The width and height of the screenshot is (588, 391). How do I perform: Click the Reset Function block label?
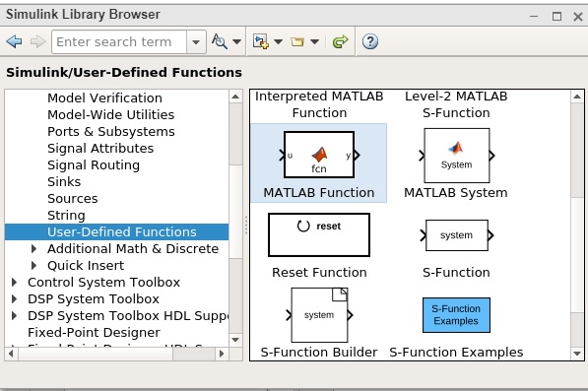point(319,273)
